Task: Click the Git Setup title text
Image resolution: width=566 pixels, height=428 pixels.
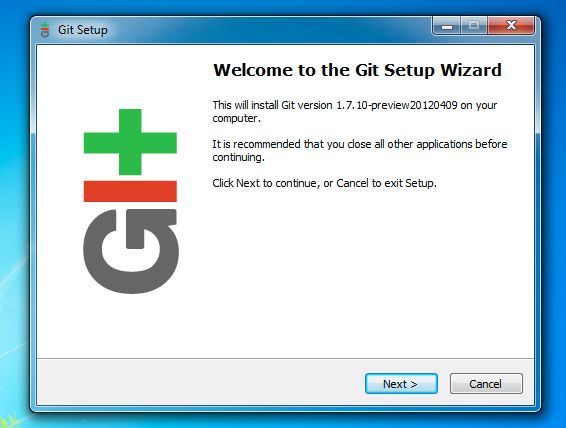Action: pos(83,30)
